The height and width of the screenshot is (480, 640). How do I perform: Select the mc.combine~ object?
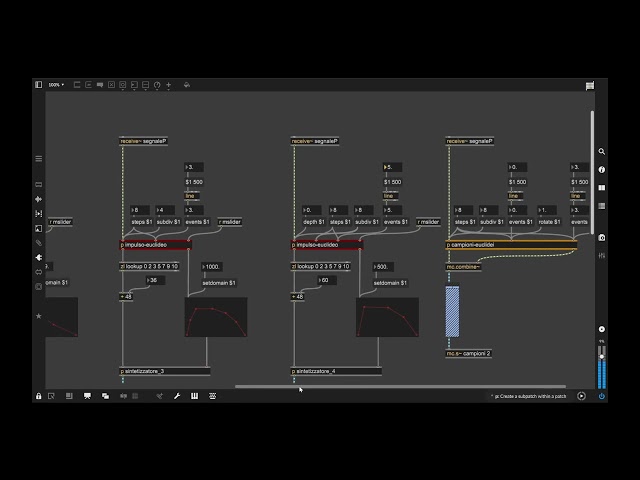463,267
